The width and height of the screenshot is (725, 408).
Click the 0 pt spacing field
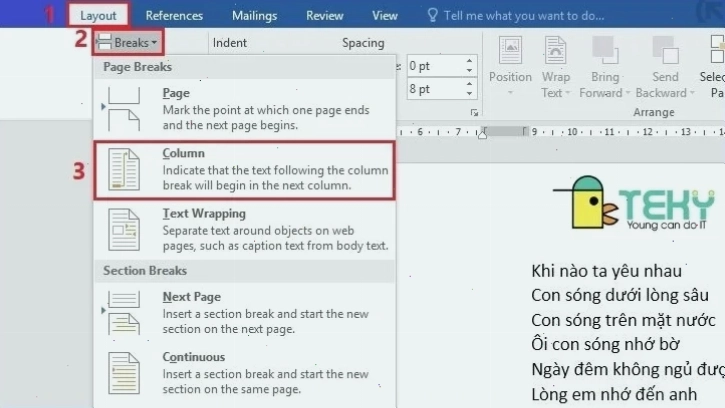coord(435,66)
